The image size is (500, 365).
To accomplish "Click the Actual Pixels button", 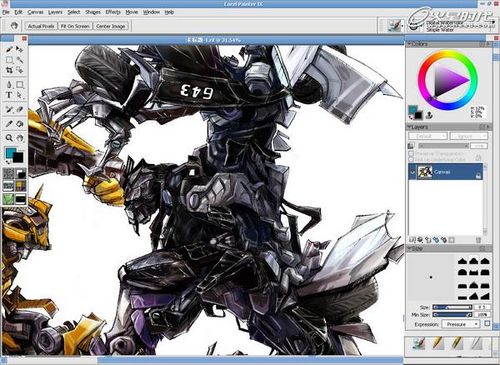I will (41, 26).
